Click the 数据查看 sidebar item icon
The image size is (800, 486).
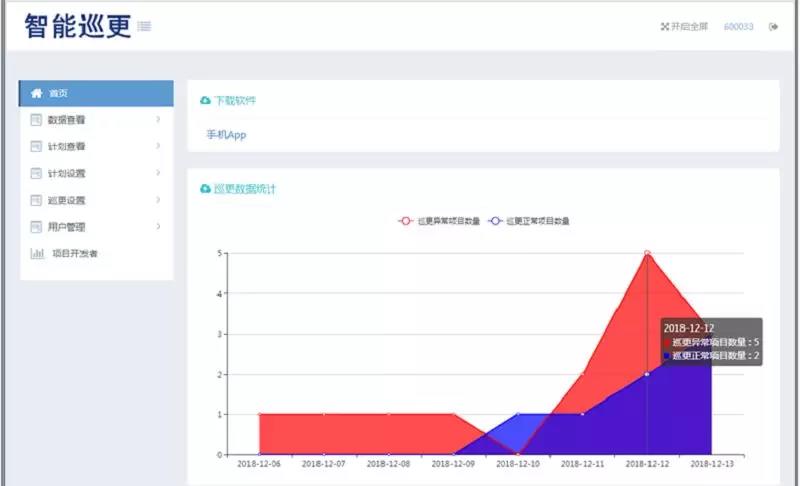point(36,120)
